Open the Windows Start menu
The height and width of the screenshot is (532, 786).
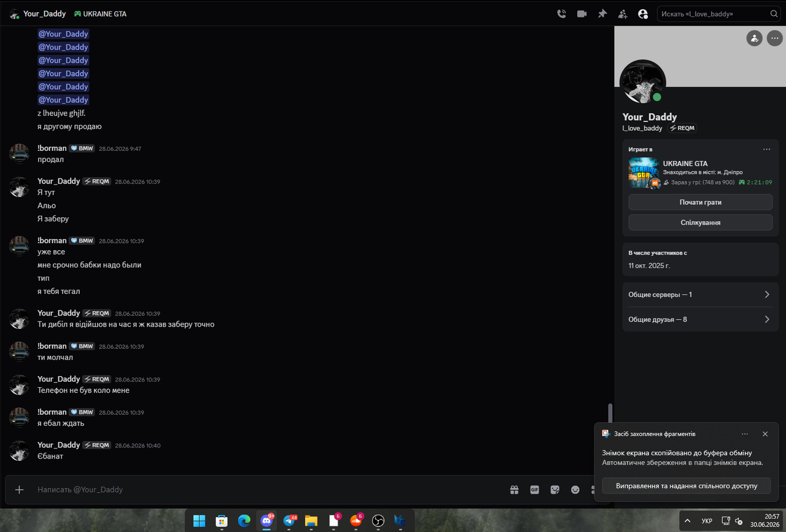click(x=200, y=521)
